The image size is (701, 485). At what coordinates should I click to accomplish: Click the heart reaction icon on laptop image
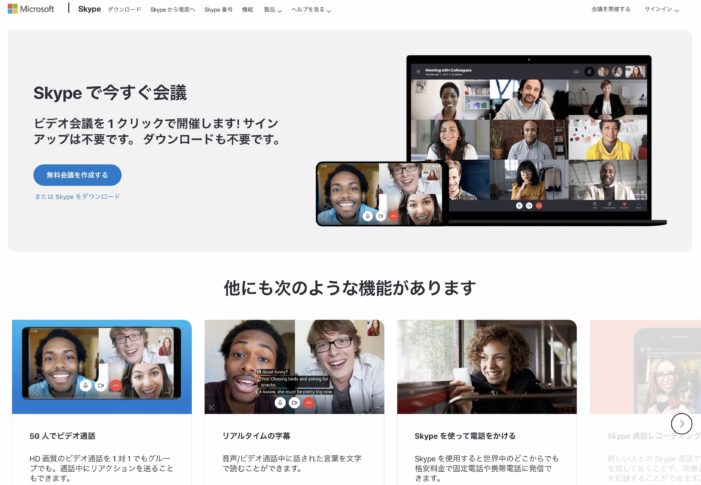pos(624,204)
